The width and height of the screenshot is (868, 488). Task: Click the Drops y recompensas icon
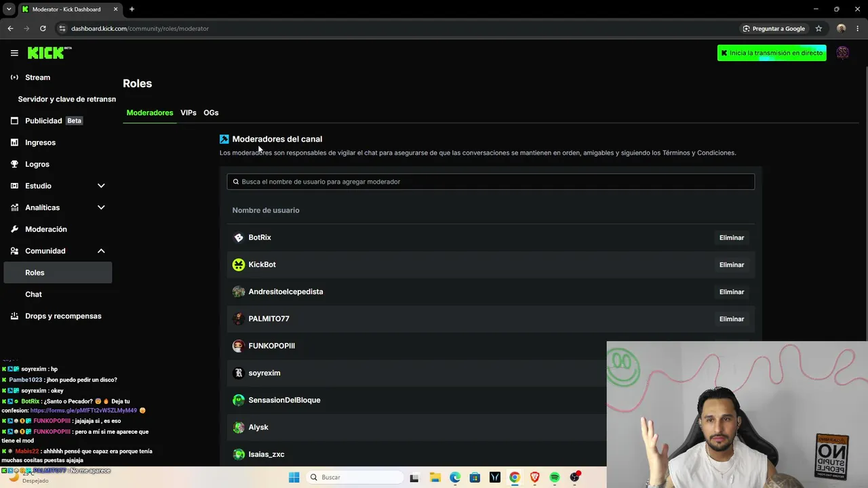click(x=14, y=316)
